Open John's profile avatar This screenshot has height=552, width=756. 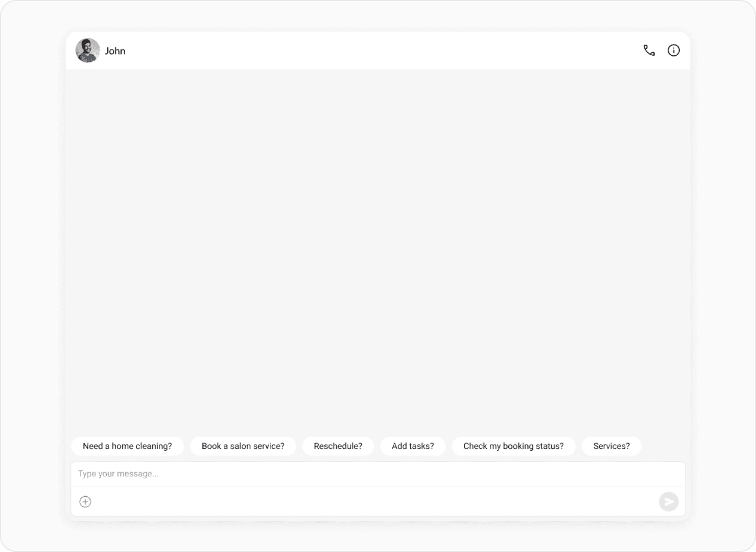(x=88, y=51)
